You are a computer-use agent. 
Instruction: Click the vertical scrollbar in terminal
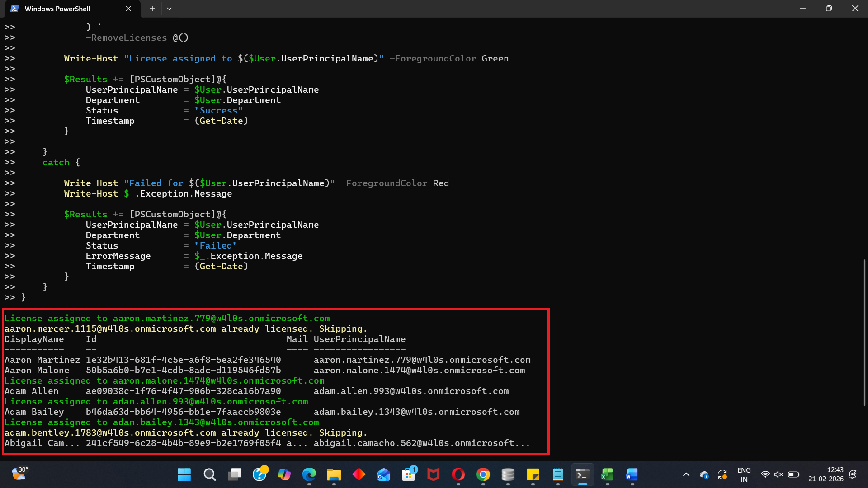864,332
